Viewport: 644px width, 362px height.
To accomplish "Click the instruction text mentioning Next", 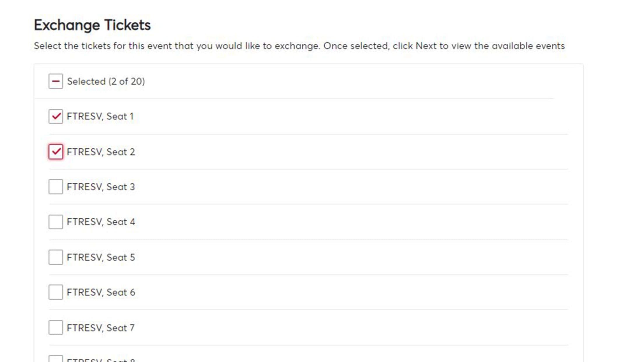I will coord(300,46).
